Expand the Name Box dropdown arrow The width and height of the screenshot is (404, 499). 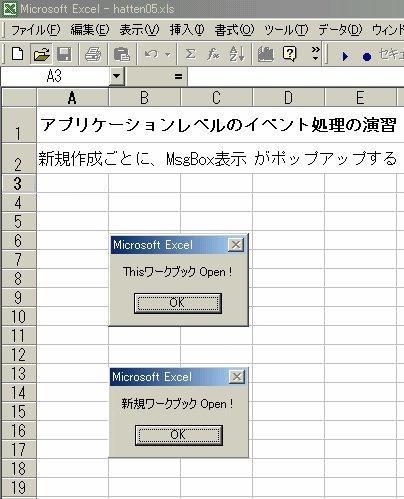tap(116, 76)
